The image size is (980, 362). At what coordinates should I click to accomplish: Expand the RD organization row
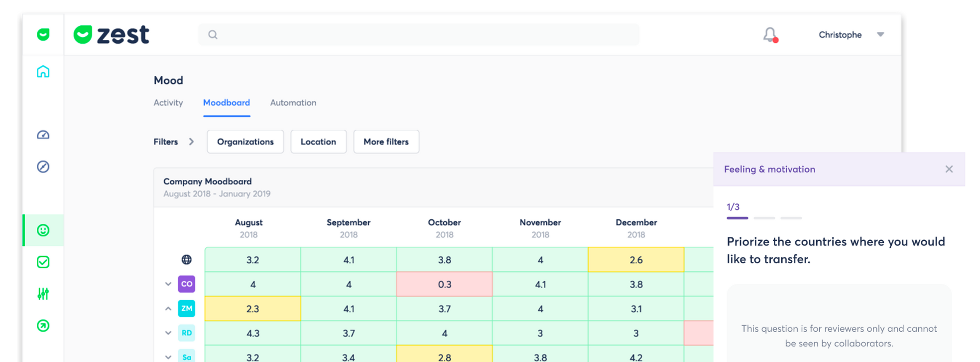click(x=168, y=333)
